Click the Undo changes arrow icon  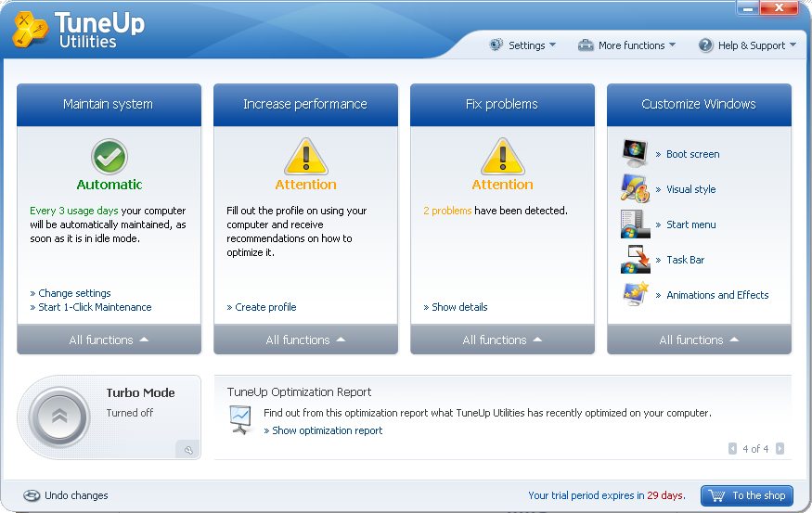[32, 495]
